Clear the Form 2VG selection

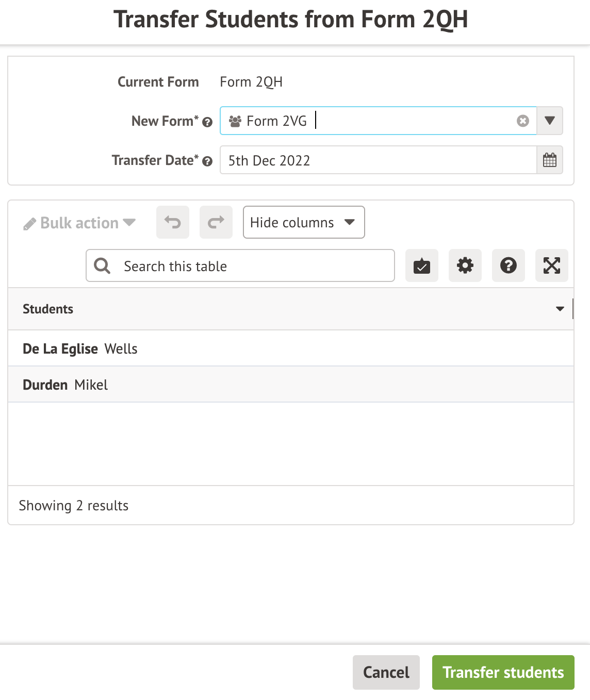point(522,121)
